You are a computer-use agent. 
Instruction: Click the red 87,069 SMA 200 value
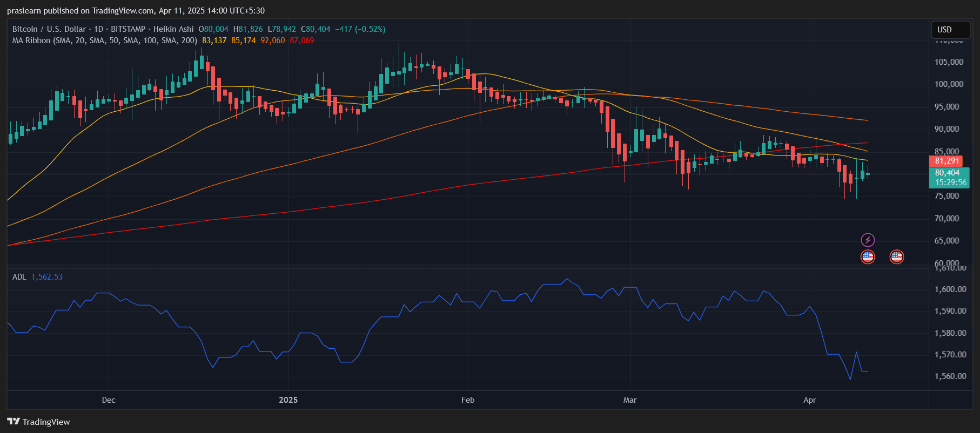[302, 40]
